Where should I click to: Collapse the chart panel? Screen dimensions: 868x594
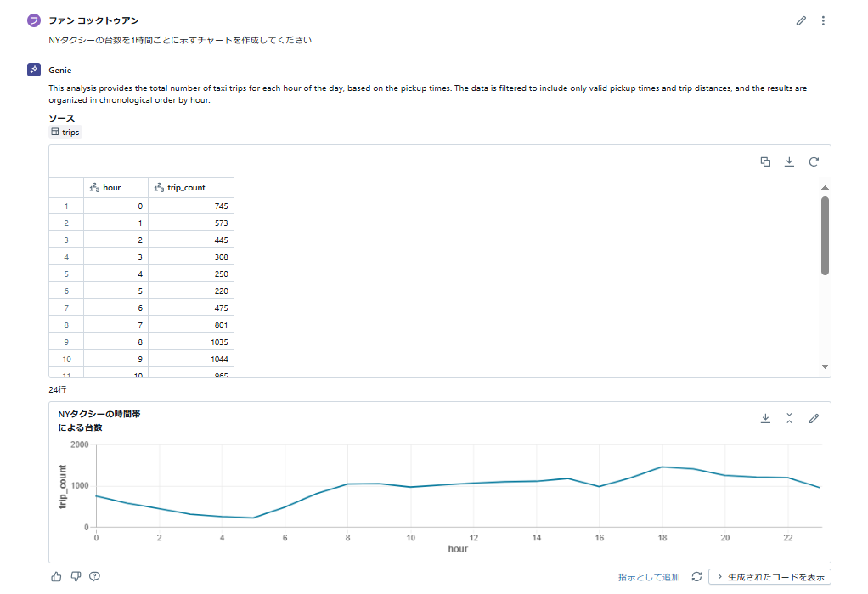(x=789, y=418)
